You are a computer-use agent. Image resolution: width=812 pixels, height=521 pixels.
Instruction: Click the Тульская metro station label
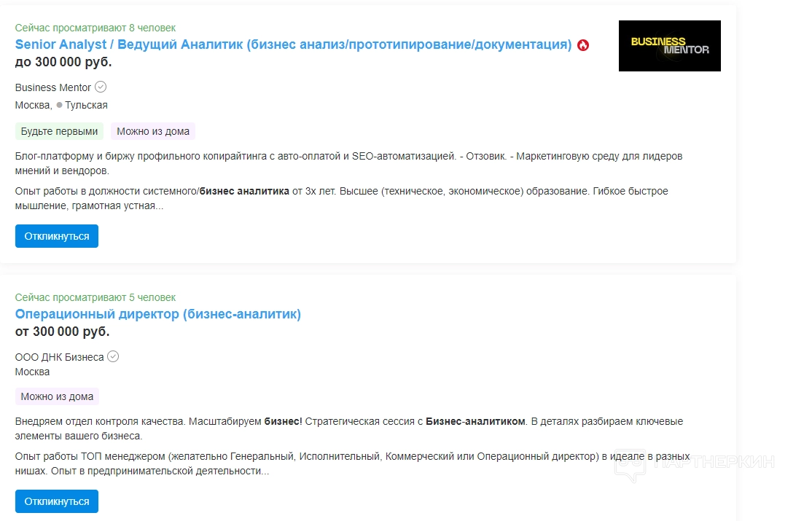[x=86, y=105]
